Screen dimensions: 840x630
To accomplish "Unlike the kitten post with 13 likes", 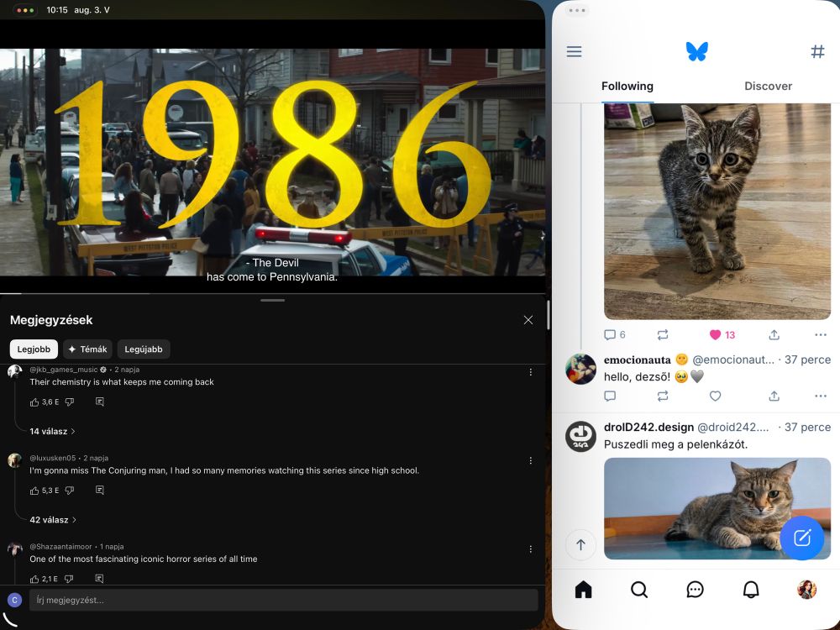I will click(x=722, y=335).
